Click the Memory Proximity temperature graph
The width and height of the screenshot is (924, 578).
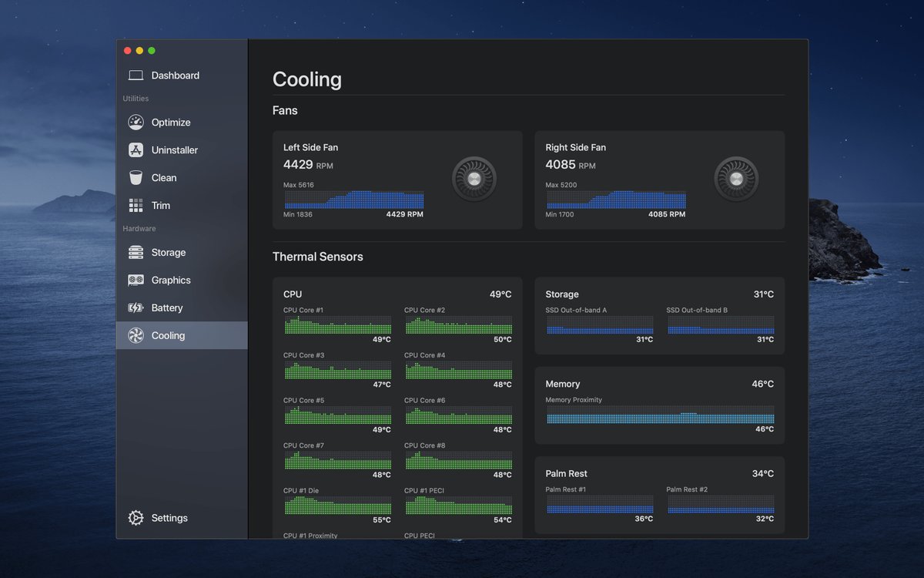(660, 415)
